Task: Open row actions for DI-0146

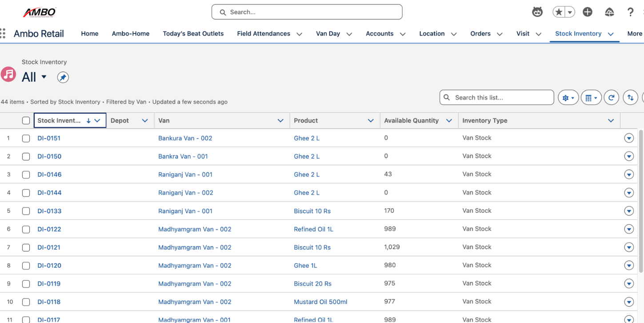Action: [629, 175]
